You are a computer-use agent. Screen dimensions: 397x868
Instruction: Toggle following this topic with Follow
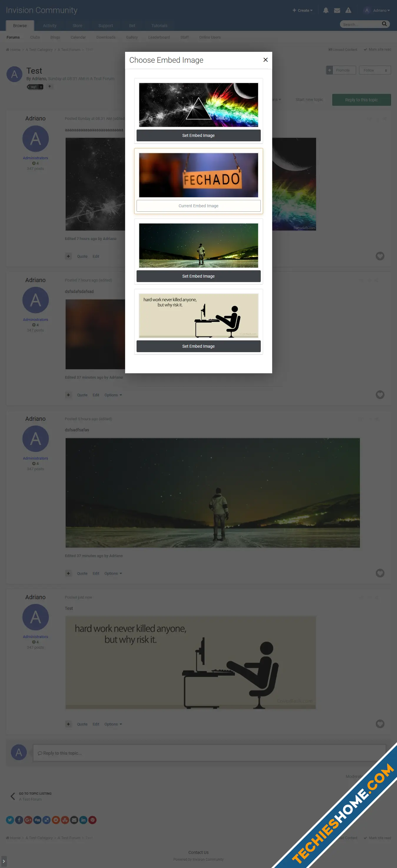pyautogui.click(x=375, y=70)
